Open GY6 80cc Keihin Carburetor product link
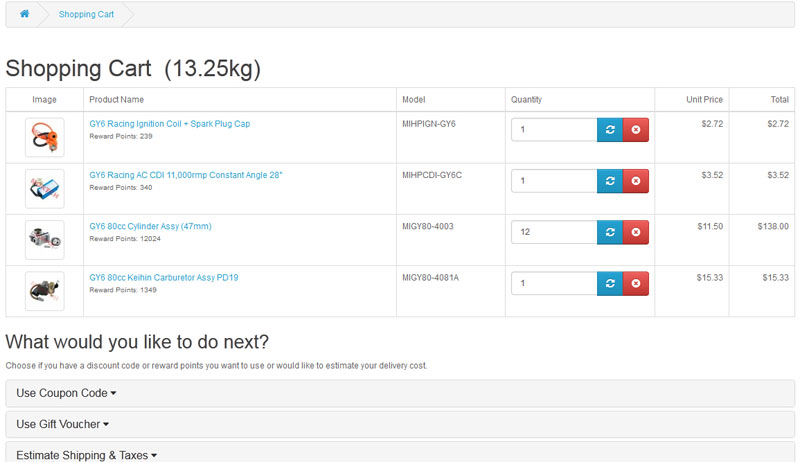This screenshot has height=462, width=800. pyautogui.click(x=163, y=277)
